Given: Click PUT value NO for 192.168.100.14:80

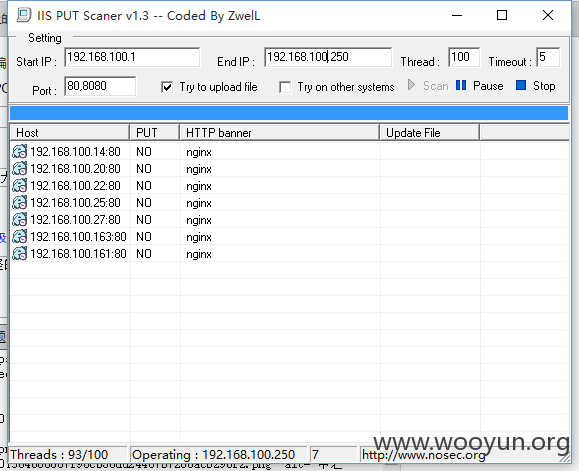Looking at the screenshot, I should point(144,152).
